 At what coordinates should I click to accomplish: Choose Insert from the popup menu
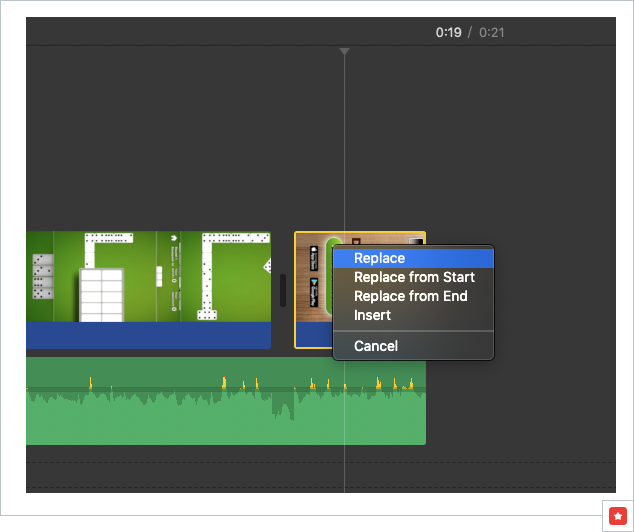tap(372, 315)
